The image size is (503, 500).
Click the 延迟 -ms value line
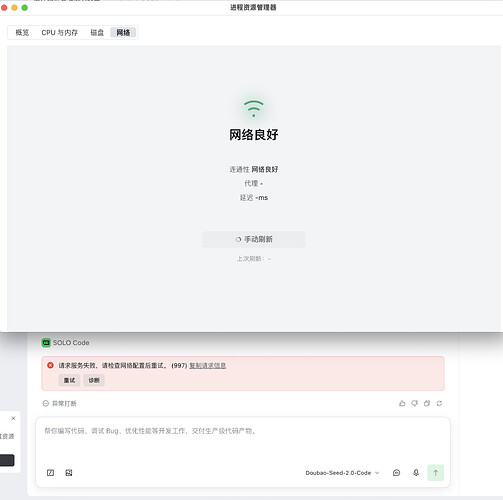(x=254, y=198)
